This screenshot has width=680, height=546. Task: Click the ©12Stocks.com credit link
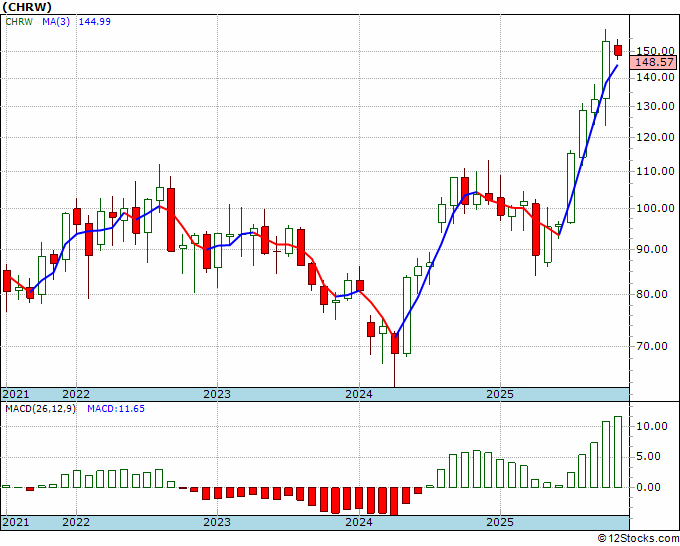[638, 539]
